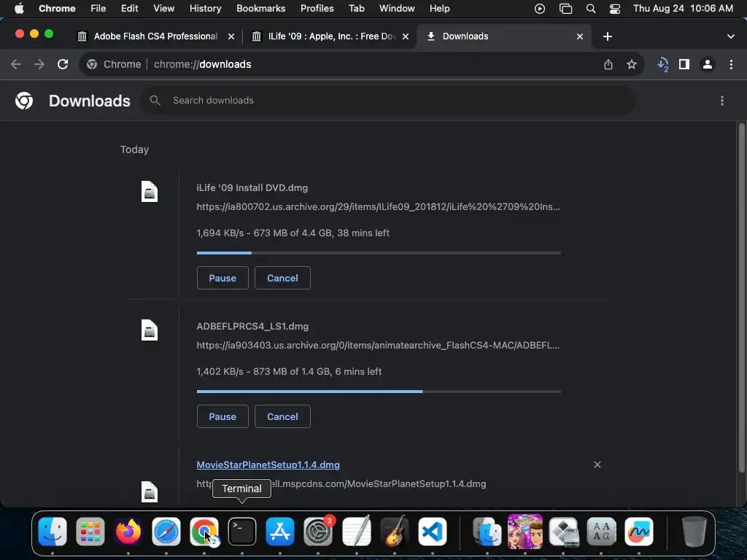This screenshot has width=747, height=560.
Task: Cancel the ADBEFLPRCS4_LS1.dmg download
Action: pos(282,416)
